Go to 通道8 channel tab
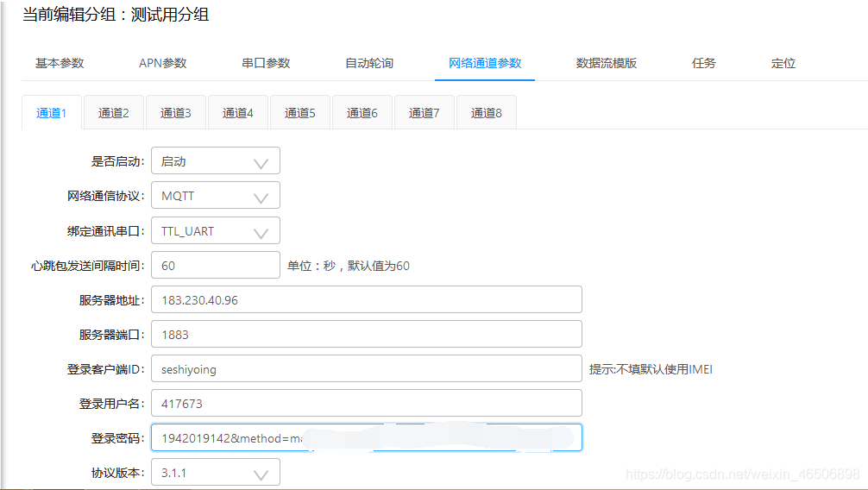Image resolution: width=868 pixels, height=490 pixels. [x=486, y=112]
